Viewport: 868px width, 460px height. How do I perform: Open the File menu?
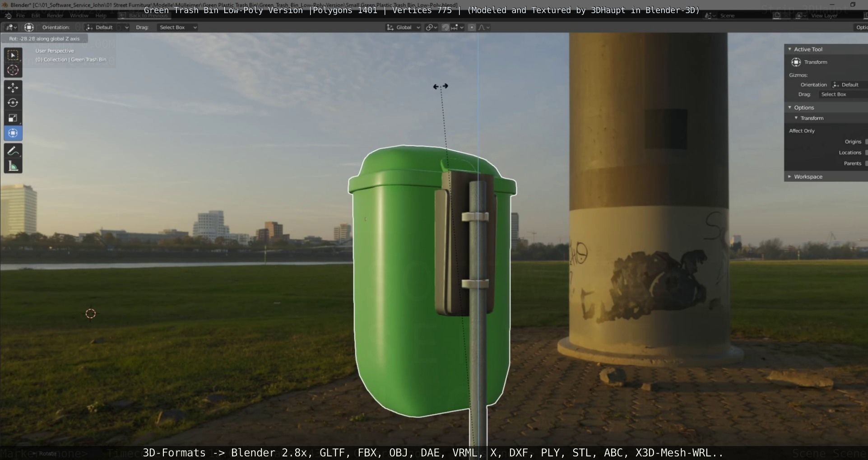(x=20, y=16)
